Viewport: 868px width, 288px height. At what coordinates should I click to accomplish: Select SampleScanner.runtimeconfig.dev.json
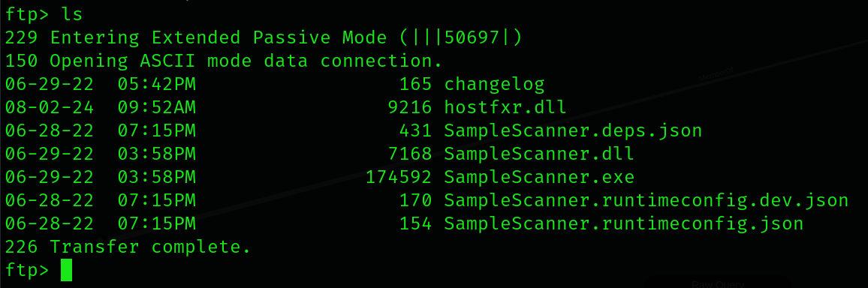[646, 201]
